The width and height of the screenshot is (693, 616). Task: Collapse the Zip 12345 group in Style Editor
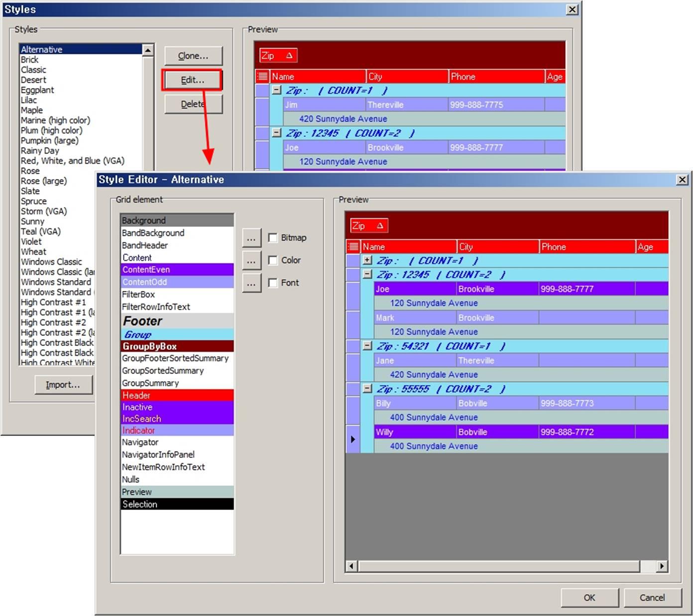tap(367, 274)
